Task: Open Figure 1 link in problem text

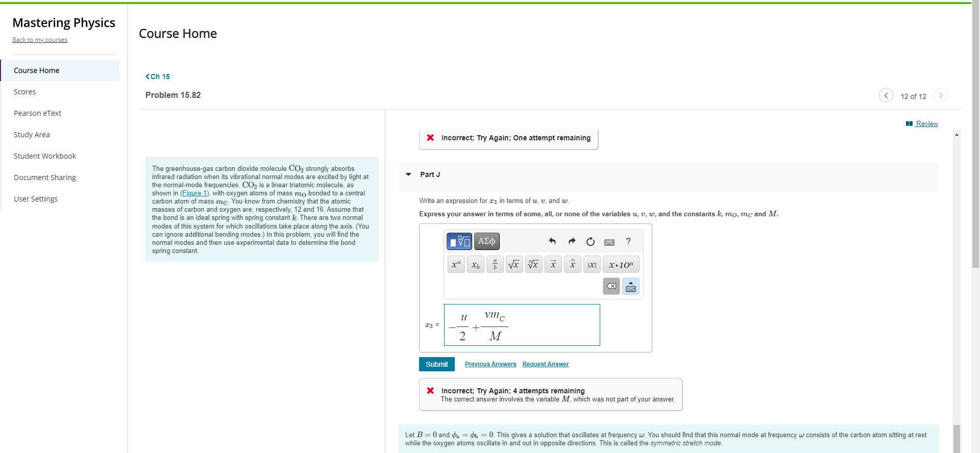Action: point(194,193)
